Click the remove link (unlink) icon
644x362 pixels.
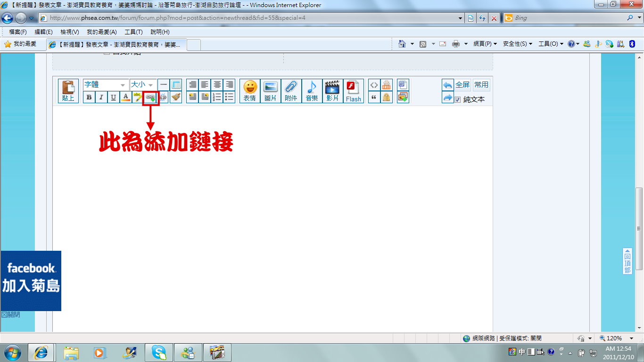pyautogui.click(x=163, y=98)
